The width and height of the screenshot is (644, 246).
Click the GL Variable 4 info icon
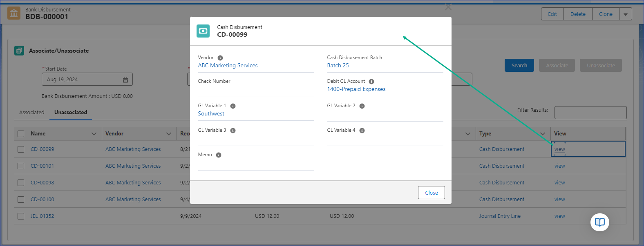(x=362, y=131)
